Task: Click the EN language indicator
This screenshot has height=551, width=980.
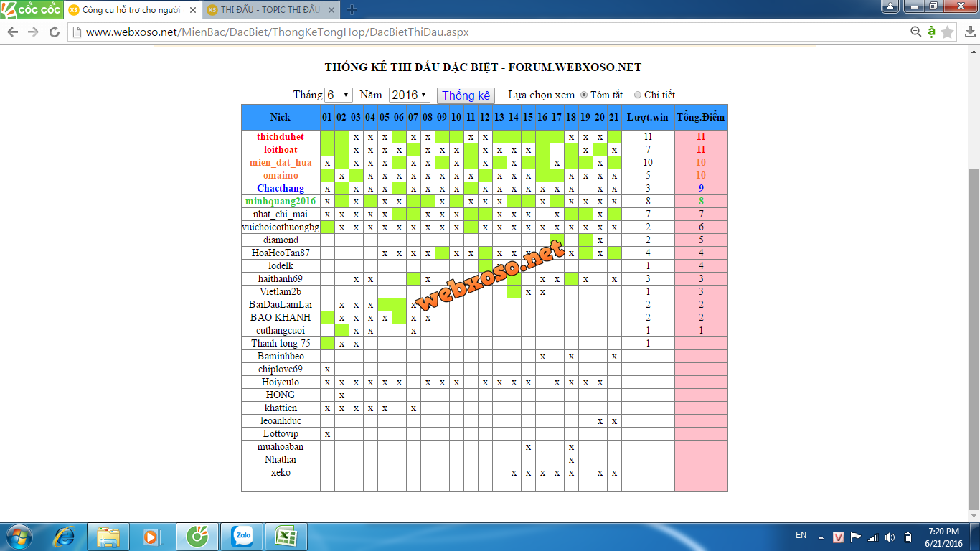Action: (x=801, y=535)
